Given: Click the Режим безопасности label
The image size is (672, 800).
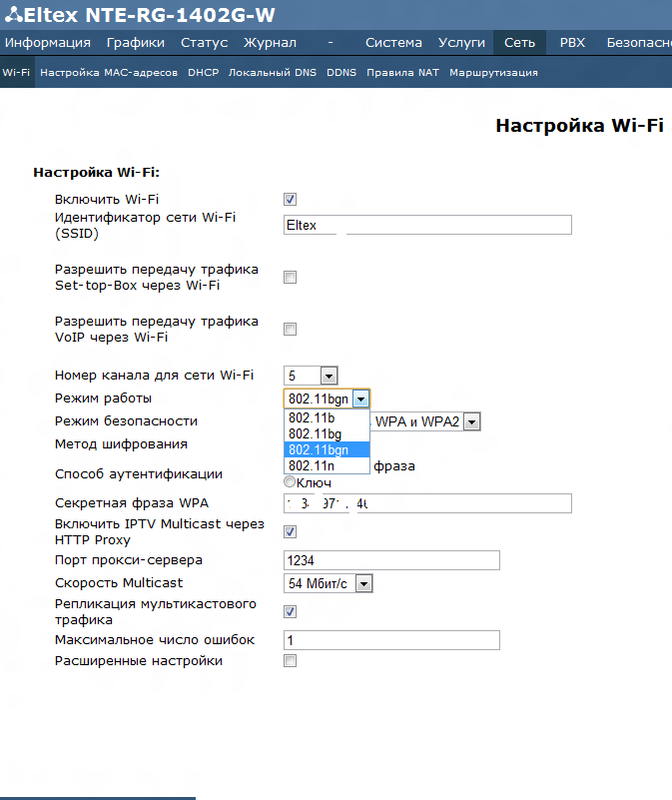Looking at the screenshot, I should 126,420.
